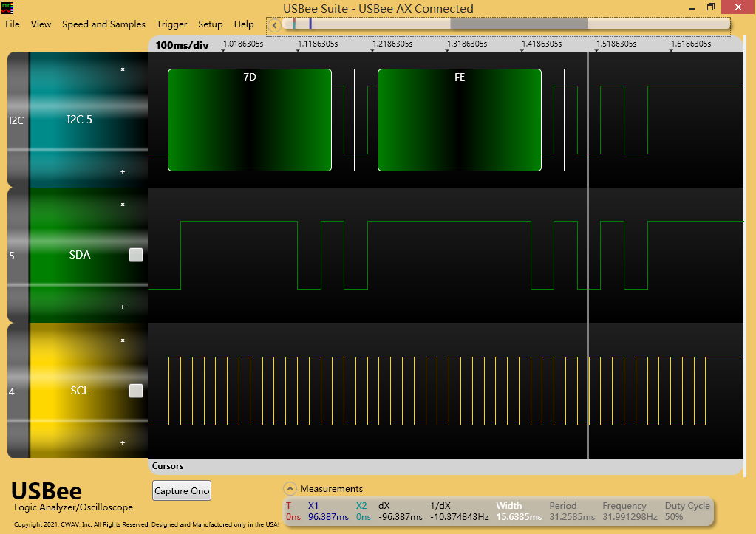This screenshot has height=534, width=756.
Task: Click the channel number 5 tag
Action: (x=12, y=256)
